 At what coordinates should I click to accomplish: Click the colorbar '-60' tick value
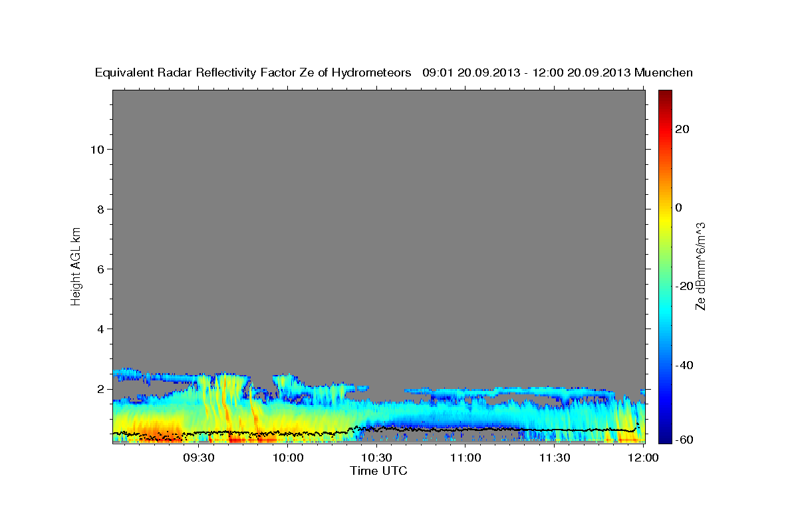pyautogui.click(x=685, y=440)
